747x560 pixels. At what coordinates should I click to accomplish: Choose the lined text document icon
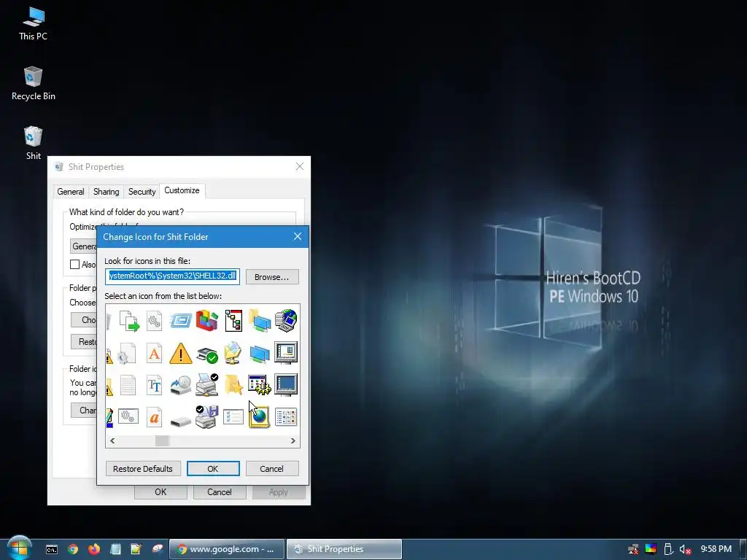pos(128,385)
